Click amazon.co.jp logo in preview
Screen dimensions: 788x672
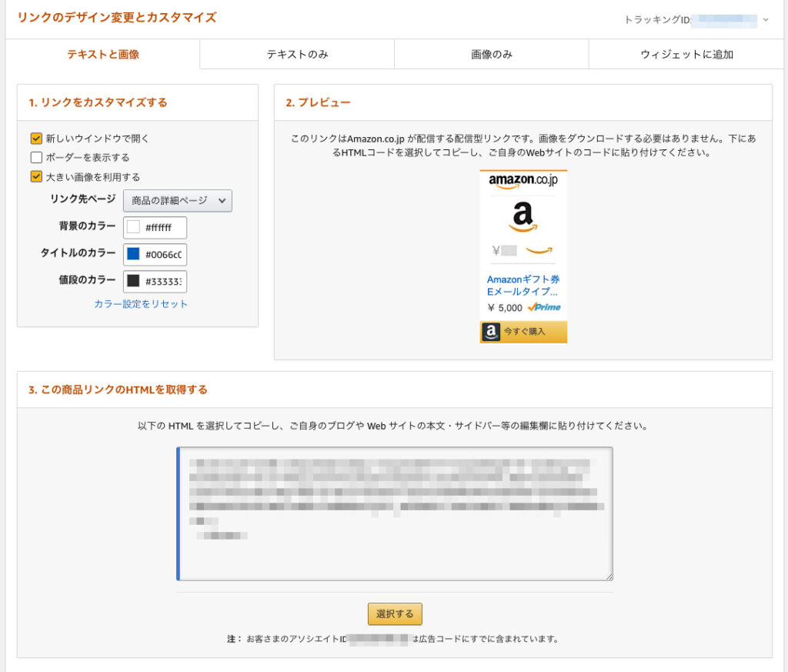tap(523, 181)
